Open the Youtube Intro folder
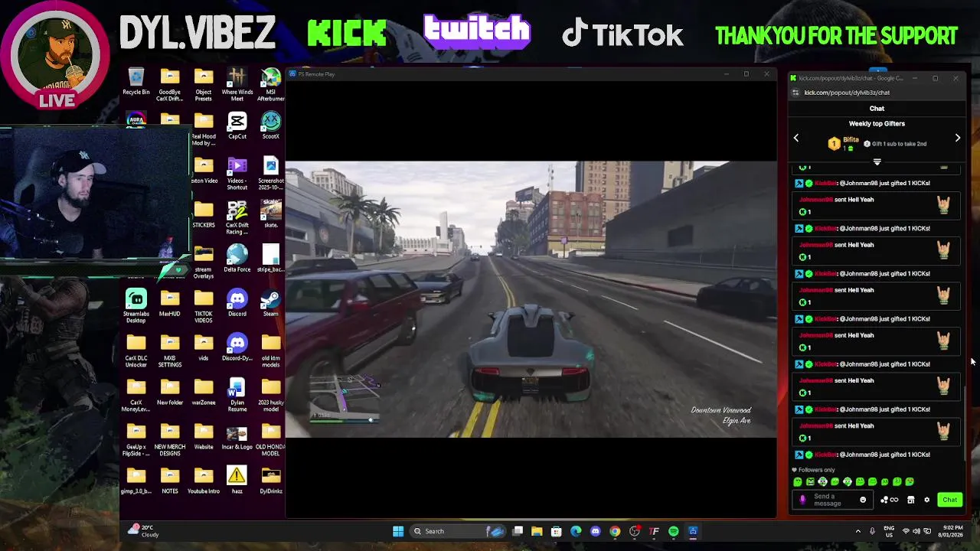The image size is (980, 551). pos(204,481)
